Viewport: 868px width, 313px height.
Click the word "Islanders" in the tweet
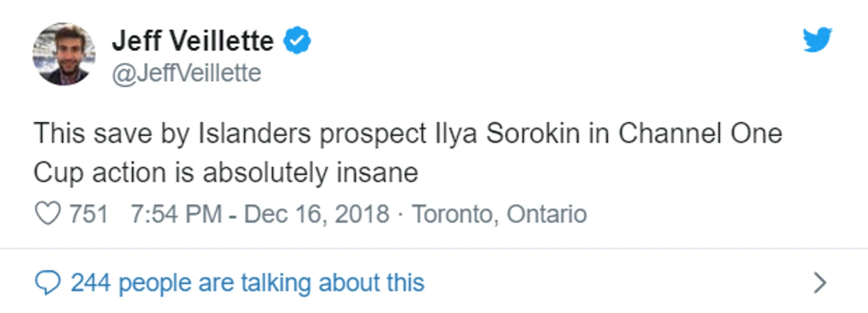coord(254,134)
